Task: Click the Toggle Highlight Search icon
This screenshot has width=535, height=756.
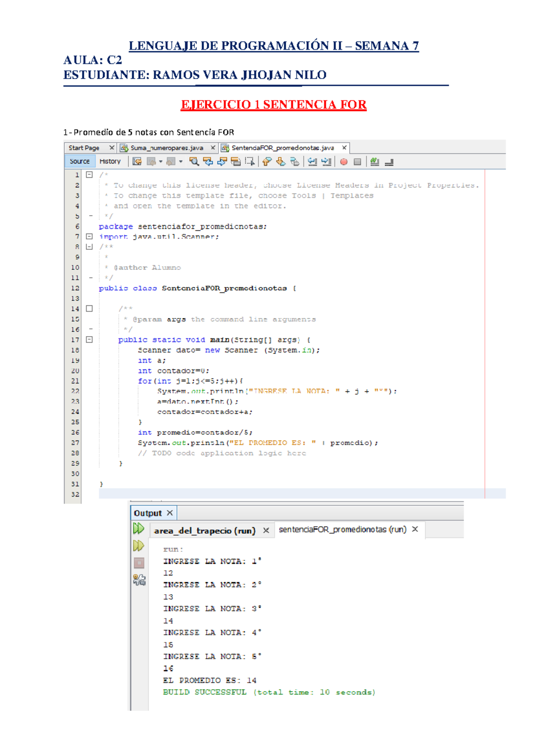Action: [x=236, y=162]
